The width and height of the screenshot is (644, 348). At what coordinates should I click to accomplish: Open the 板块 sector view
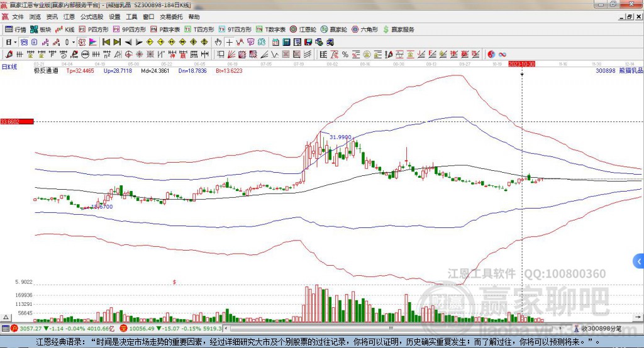coord(41,30)
